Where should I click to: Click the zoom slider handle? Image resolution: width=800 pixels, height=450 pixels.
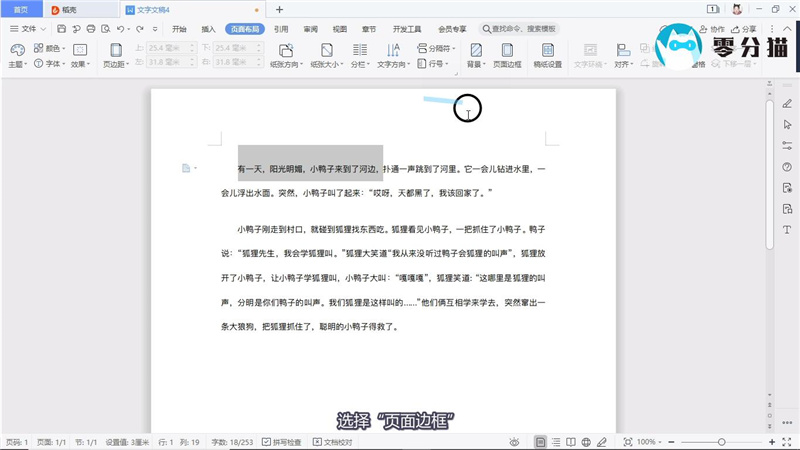722,441
